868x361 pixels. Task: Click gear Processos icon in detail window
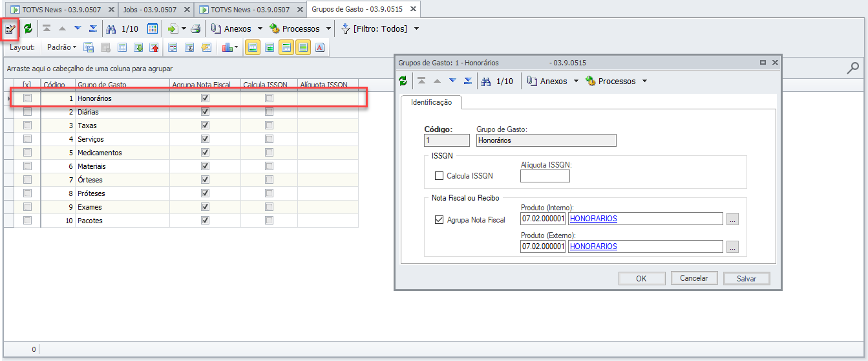click(590, 81)
